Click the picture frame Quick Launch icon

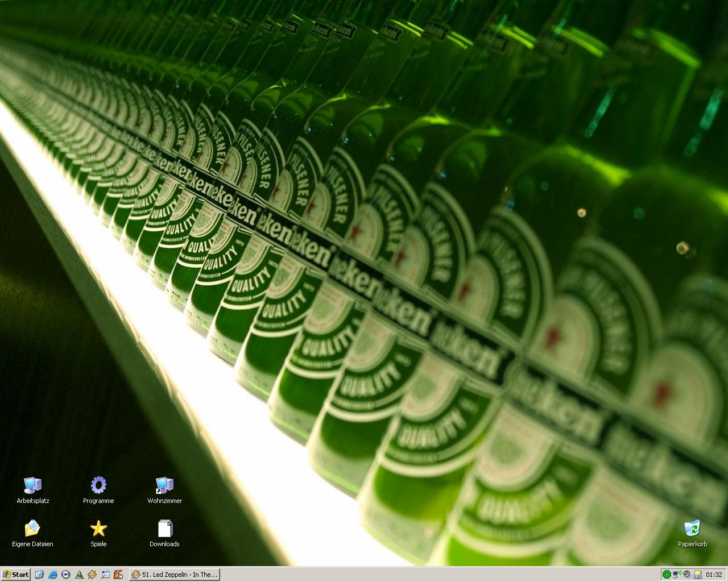tap(105, 575)
